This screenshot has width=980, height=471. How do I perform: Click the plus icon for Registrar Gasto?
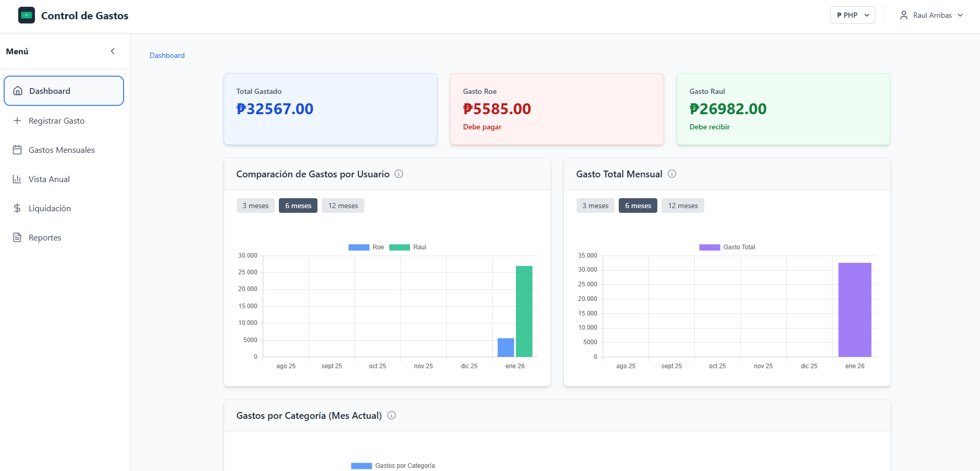[x=17, y=120]
